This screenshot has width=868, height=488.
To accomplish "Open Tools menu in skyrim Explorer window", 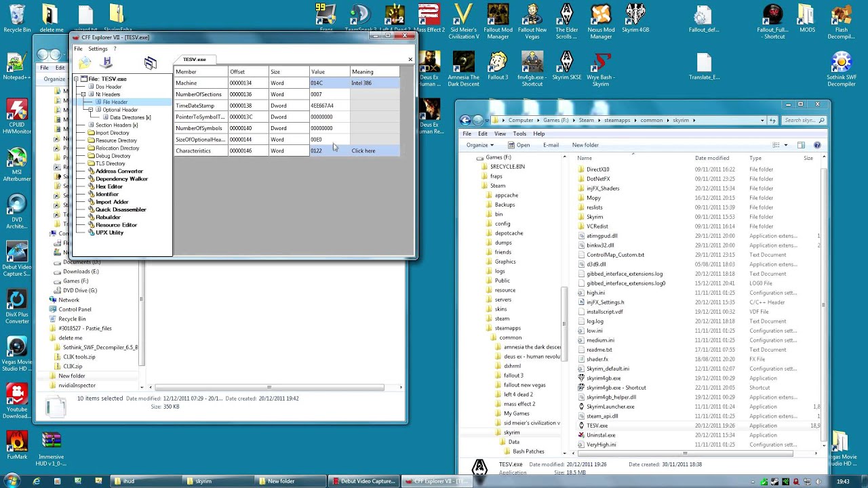I will pos(519,134).
